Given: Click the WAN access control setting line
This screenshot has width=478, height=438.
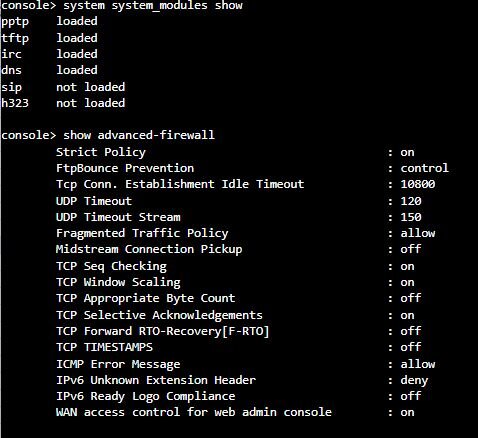Looking at the screenshot, I should 235,412.
